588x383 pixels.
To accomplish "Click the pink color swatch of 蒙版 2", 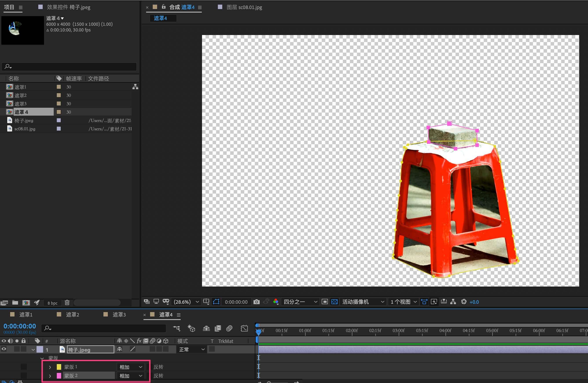I will click(59, 376).
